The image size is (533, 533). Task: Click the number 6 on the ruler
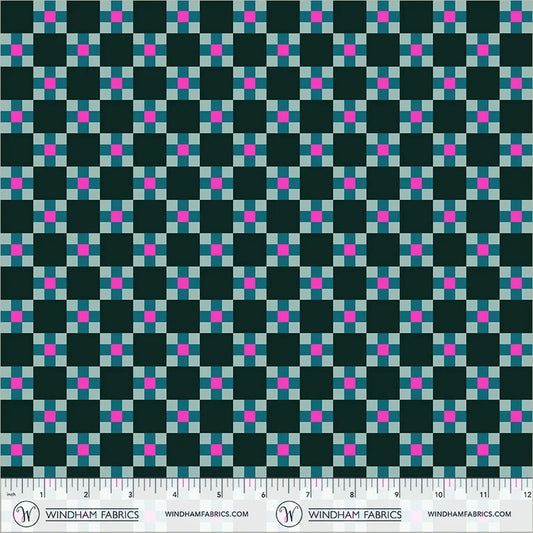point(263,495)
